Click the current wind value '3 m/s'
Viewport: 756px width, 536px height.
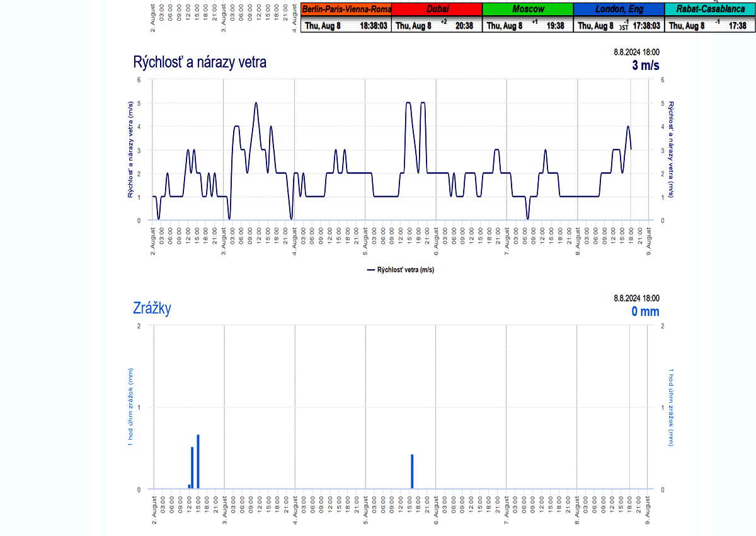click(x=645, y=66)
